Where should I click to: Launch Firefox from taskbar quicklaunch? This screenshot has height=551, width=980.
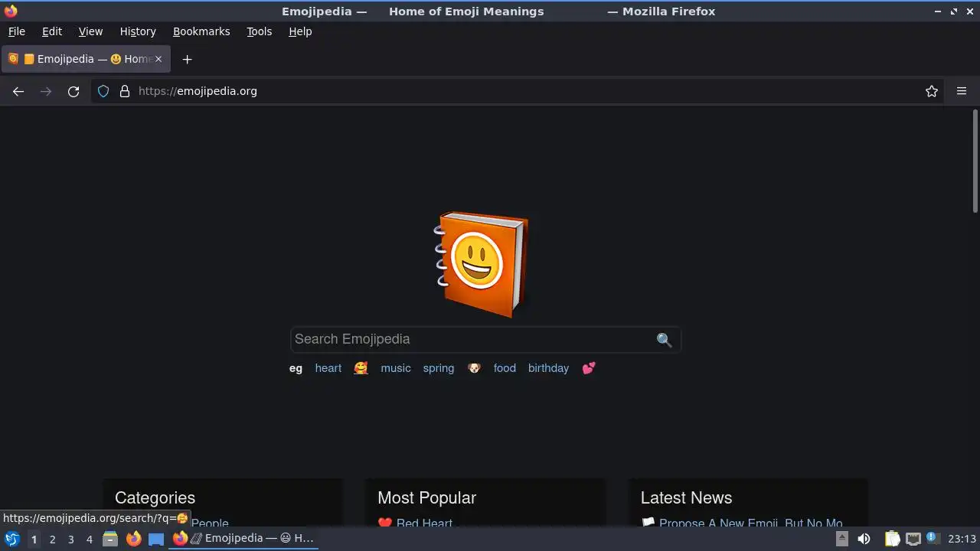click(x=133, y=539)
